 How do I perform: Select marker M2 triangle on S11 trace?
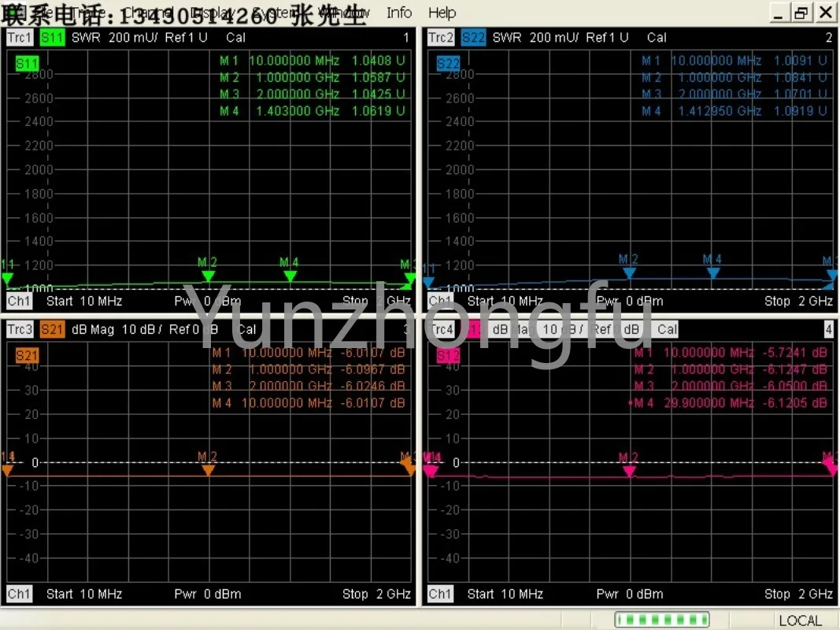click(208, 276)
